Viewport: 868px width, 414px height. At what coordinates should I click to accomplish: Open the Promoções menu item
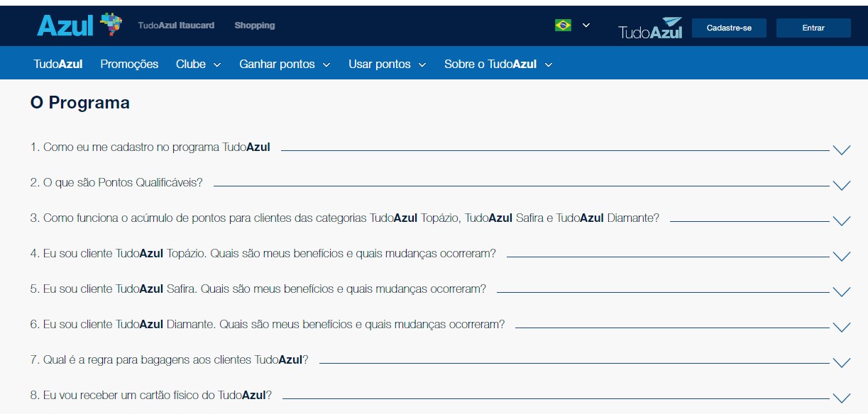129,64
